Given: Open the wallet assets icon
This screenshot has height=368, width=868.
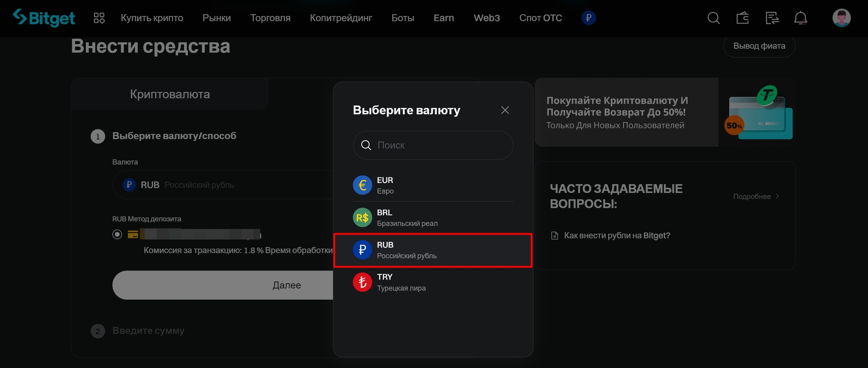Looking at the screenshot, I should [743, 18].
